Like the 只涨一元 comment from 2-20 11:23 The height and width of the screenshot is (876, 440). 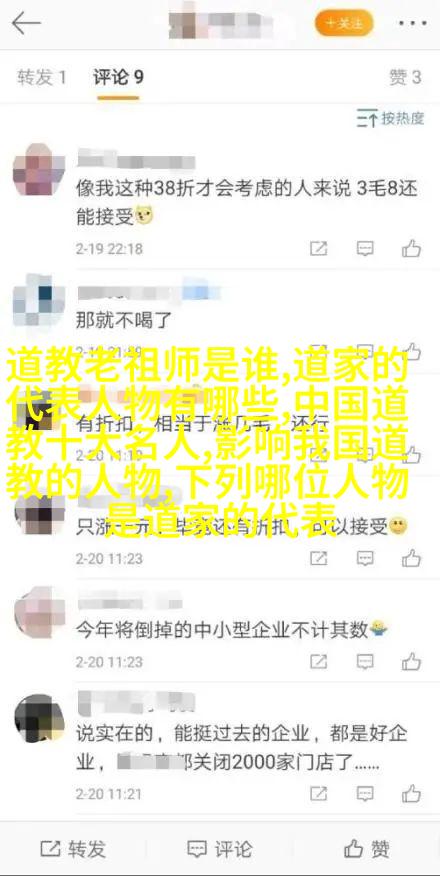[x=412, y=558]
